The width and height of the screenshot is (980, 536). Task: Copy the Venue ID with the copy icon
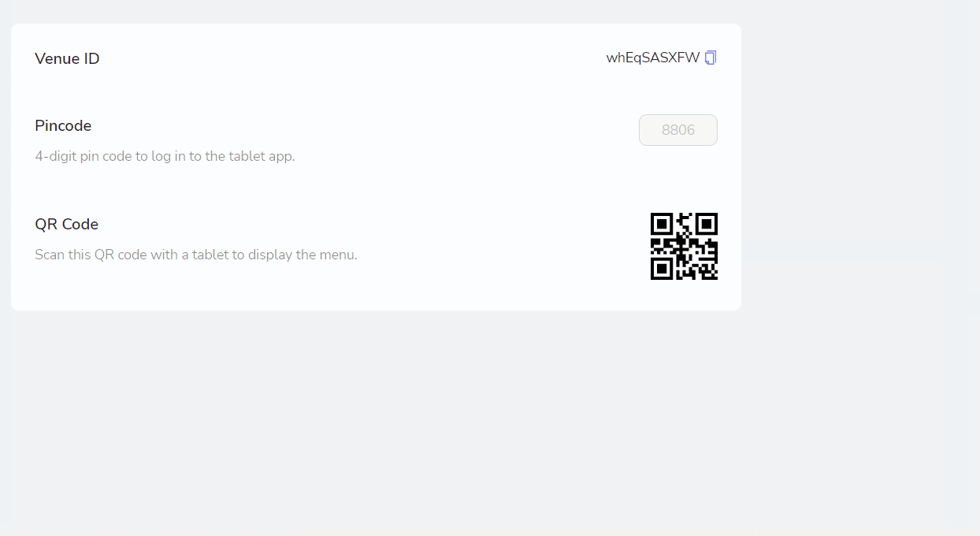pyautogui.click(x=711, y=58)
